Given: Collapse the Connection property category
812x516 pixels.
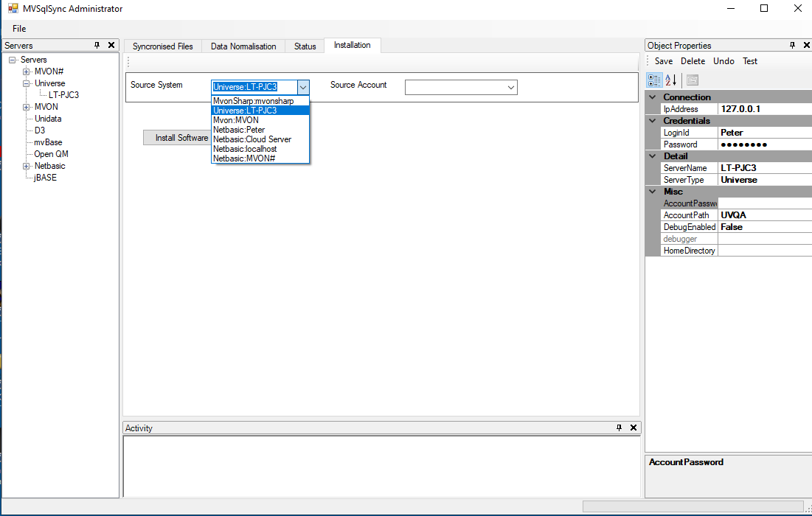Looking at the screenshot, I should 653,97.
